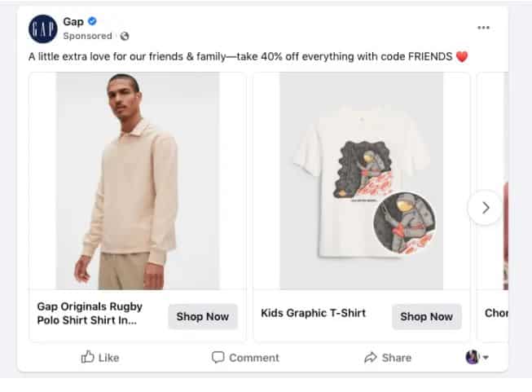The height and width of the screenshot is (392, 532).
Task: Like the Gap sponsored post
Action: coord(100,357)
